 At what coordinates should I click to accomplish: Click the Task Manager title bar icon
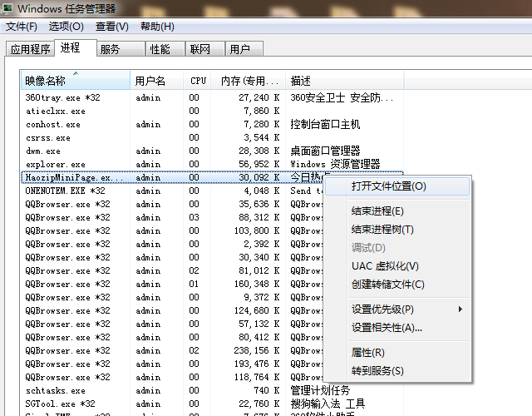(x=8, y=8)
